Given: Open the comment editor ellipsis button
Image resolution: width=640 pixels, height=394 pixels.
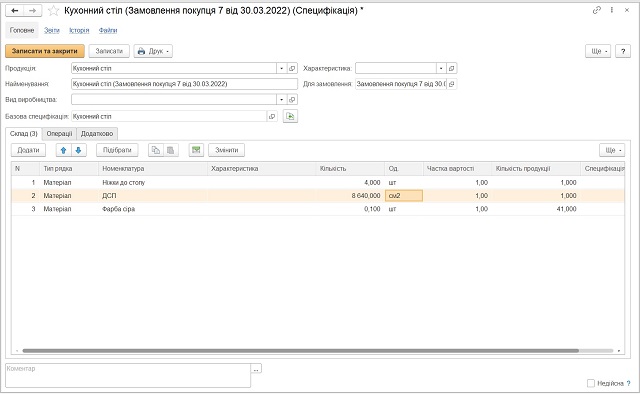Looking at the screenshot, I should coord(256,369).
